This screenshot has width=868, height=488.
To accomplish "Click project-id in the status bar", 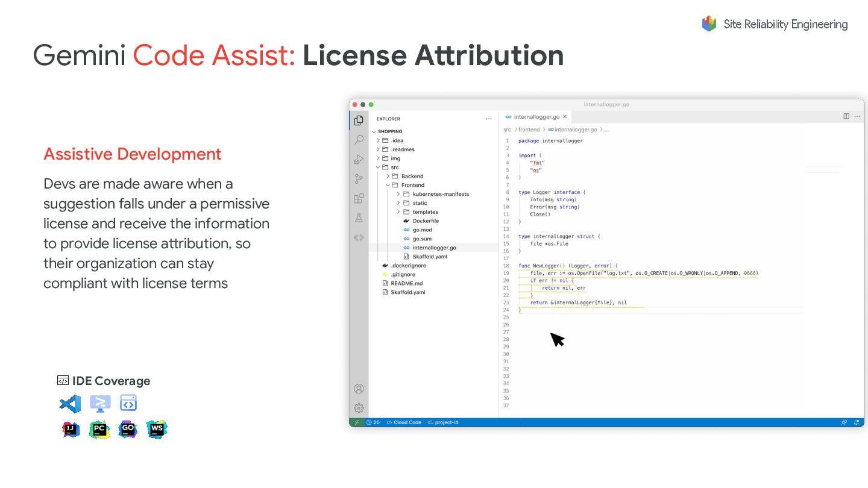I will click(x=443, y=422).
